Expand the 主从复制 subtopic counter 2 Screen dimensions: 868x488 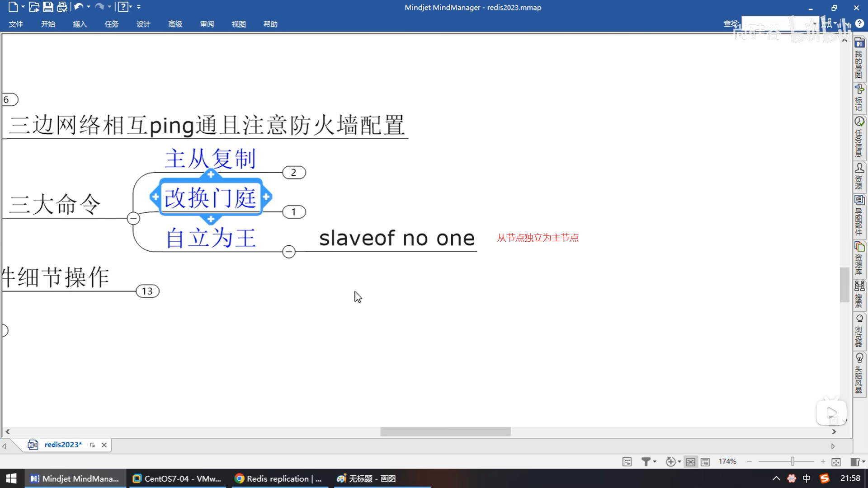click(x=294, y=173)
